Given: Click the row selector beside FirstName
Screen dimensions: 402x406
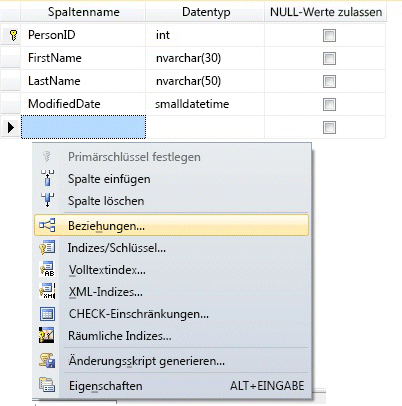Looking at the screenshot, I should [11, 58].
